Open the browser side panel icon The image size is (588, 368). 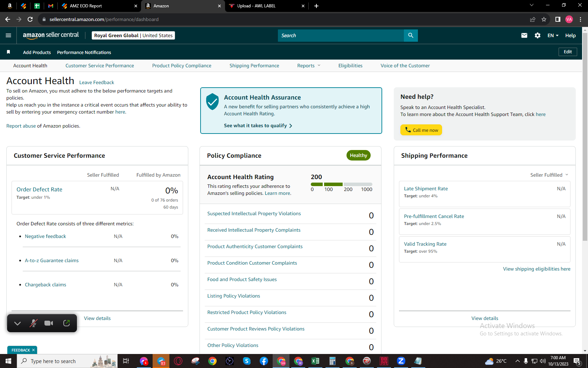[558, 19]
